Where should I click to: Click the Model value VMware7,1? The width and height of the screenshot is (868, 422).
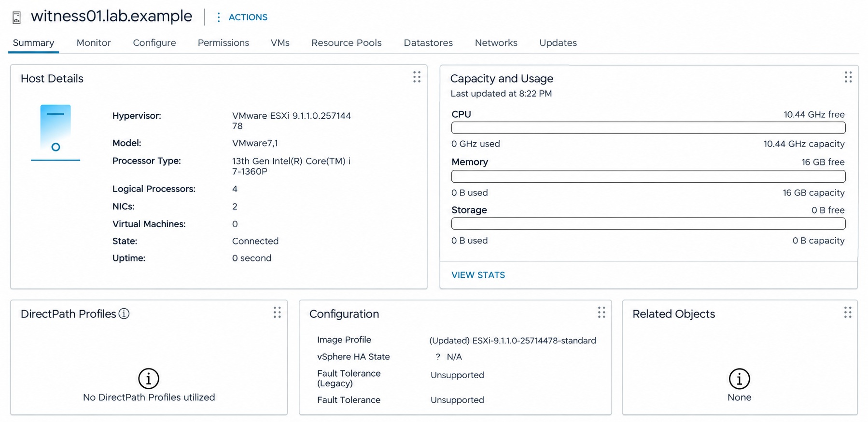(255, 143)
